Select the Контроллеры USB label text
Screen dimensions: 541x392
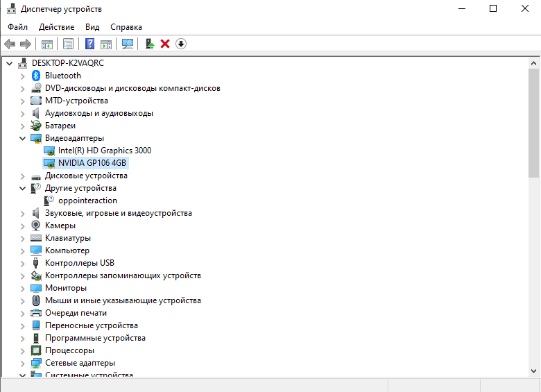(79, 263)
